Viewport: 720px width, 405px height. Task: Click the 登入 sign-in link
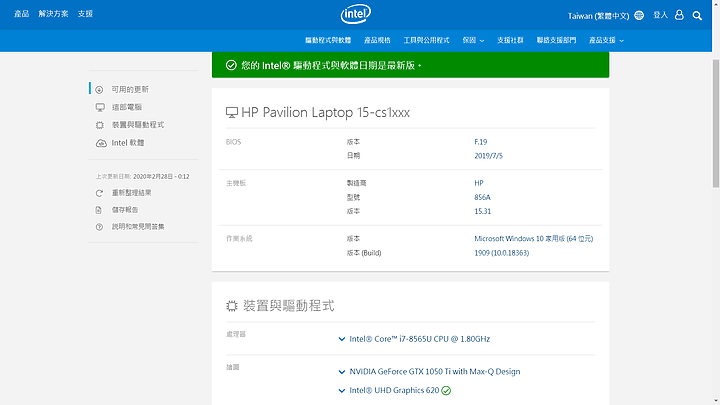point(660,15)
